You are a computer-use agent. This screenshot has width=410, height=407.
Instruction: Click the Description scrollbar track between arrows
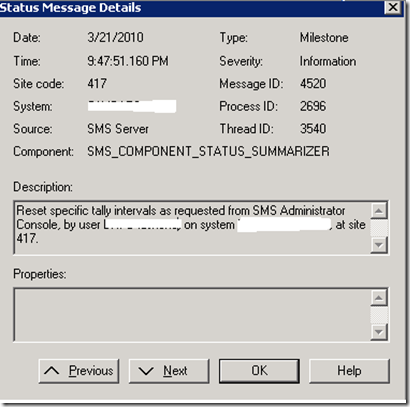379,228
